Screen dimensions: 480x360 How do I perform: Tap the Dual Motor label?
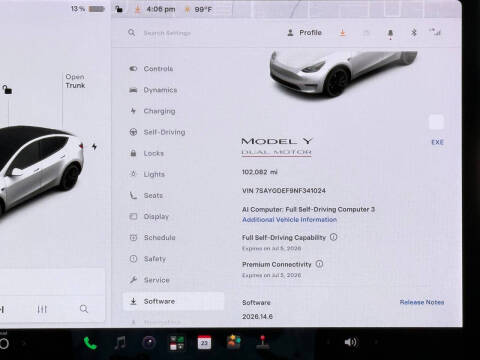pyautogui.click(x=276, y=152)
